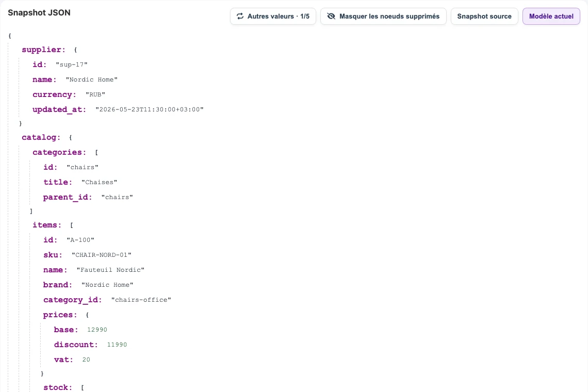Select value "RUB"
Viewport: 588px width, 392px height.
point(95,94)
